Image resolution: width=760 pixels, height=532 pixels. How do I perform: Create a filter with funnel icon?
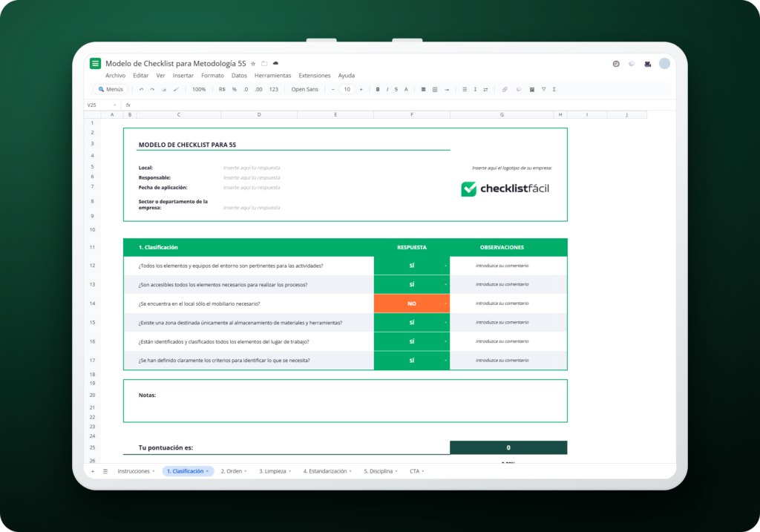[544, 90]
